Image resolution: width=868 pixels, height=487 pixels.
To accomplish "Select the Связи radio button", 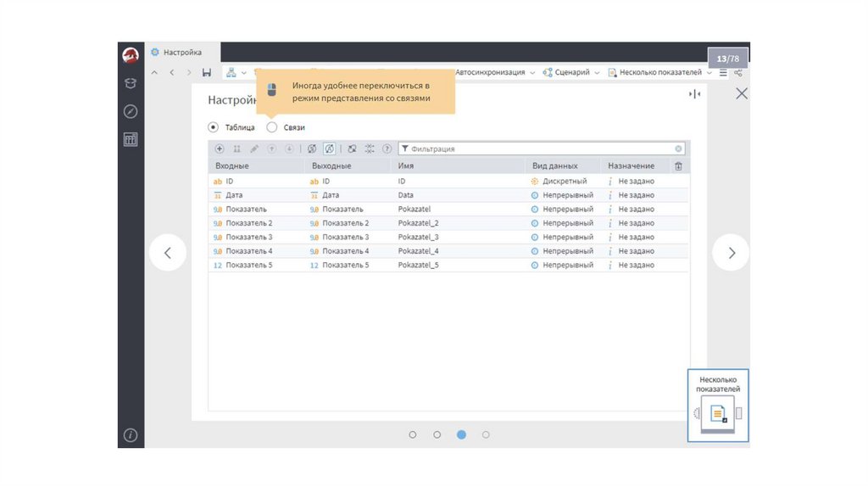I will [272, 127].
